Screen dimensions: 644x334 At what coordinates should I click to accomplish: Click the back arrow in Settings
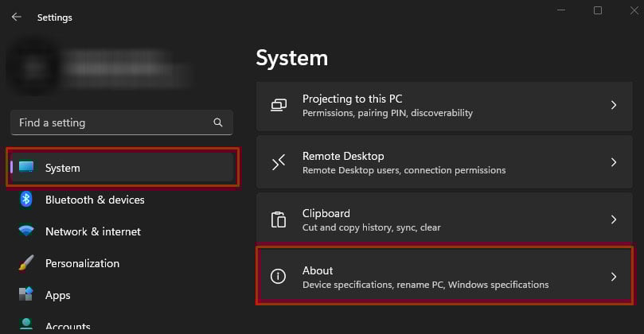pos(16,17)
